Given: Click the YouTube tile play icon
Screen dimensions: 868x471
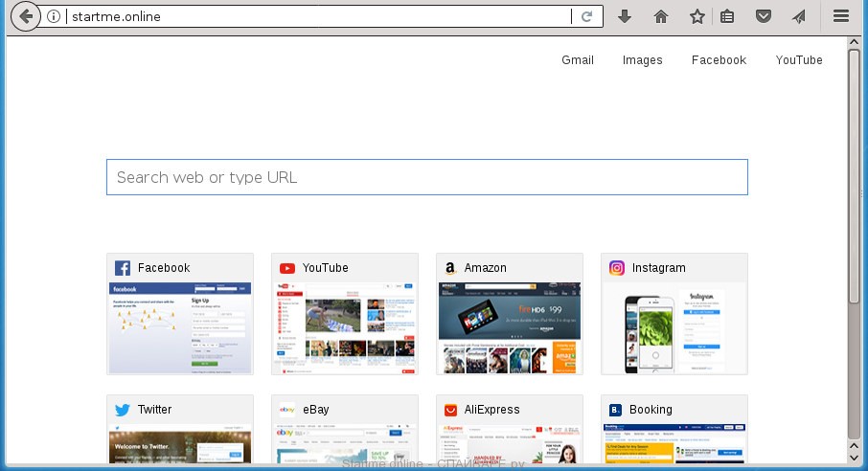Looking at the screenshot, I should 286,268.
